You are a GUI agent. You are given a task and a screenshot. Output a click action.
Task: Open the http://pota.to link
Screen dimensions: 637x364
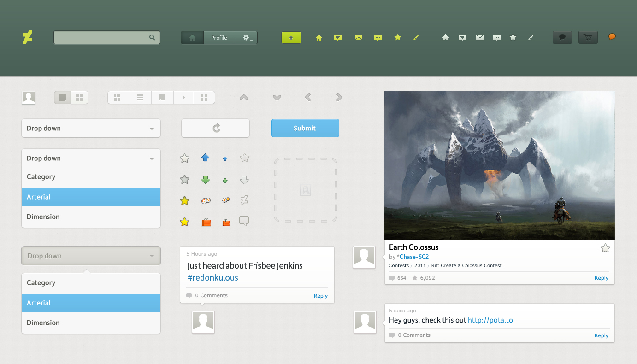490,320
